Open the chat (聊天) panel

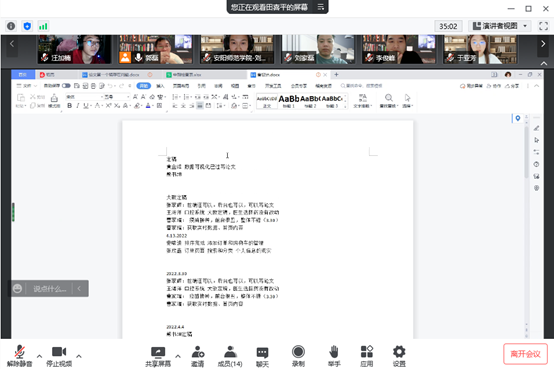(262, 356)
